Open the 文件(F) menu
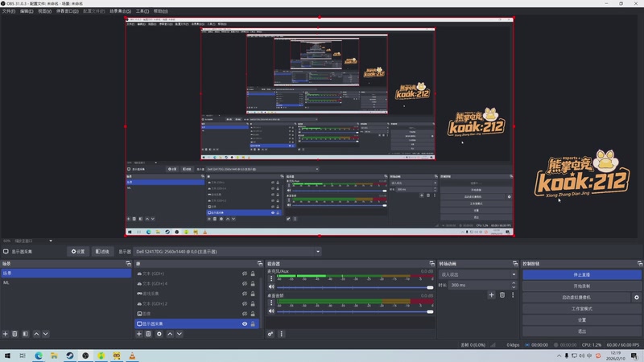The height and width of the screenshot is (362, 644). pyautogui.click(x=9, y=12)
